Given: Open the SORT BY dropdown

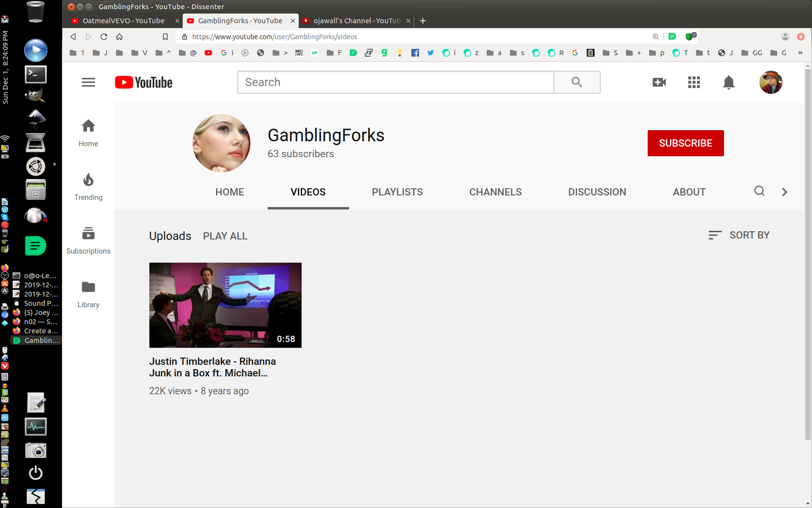Looking at the screenshot, I should tap(739, 235).
